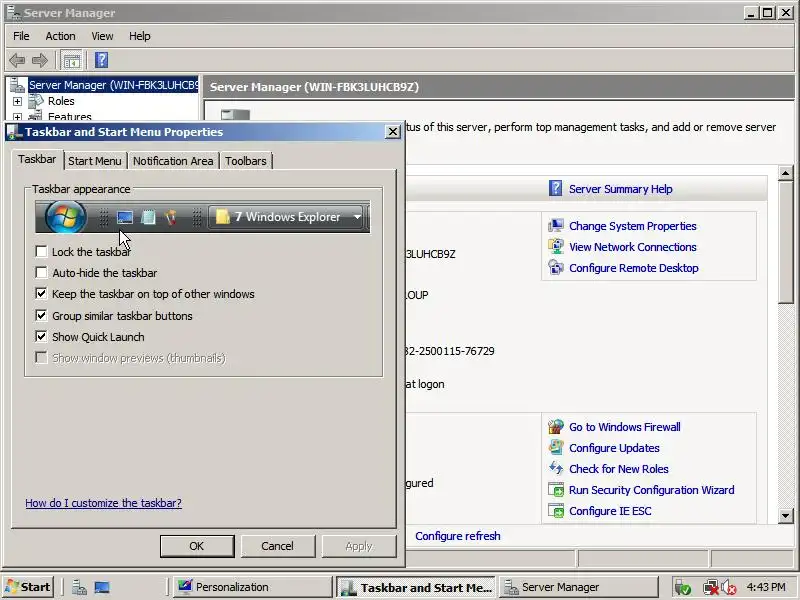Click the Server Manager title bar icon
This screenshot has width=800, height=600.
click(14, 12)
